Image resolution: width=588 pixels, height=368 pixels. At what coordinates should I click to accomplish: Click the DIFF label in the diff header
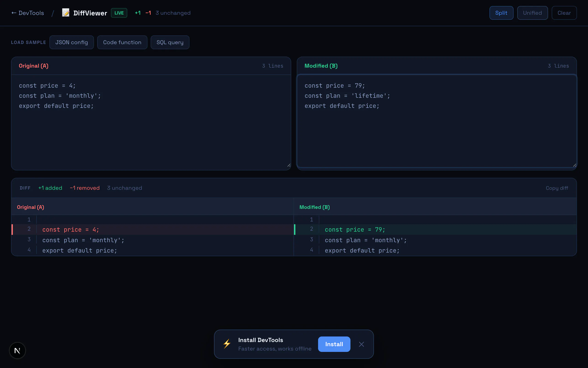coord(25,188)
